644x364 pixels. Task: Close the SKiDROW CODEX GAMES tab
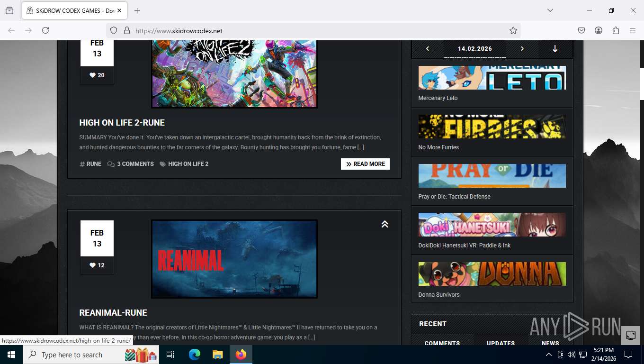pyautogui.click(x=119, y=10)
